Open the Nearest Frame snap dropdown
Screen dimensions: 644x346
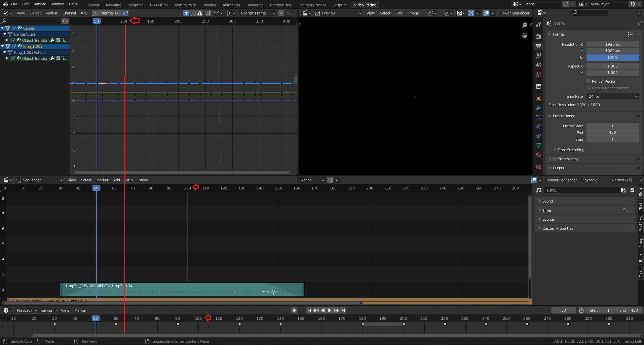258,13
